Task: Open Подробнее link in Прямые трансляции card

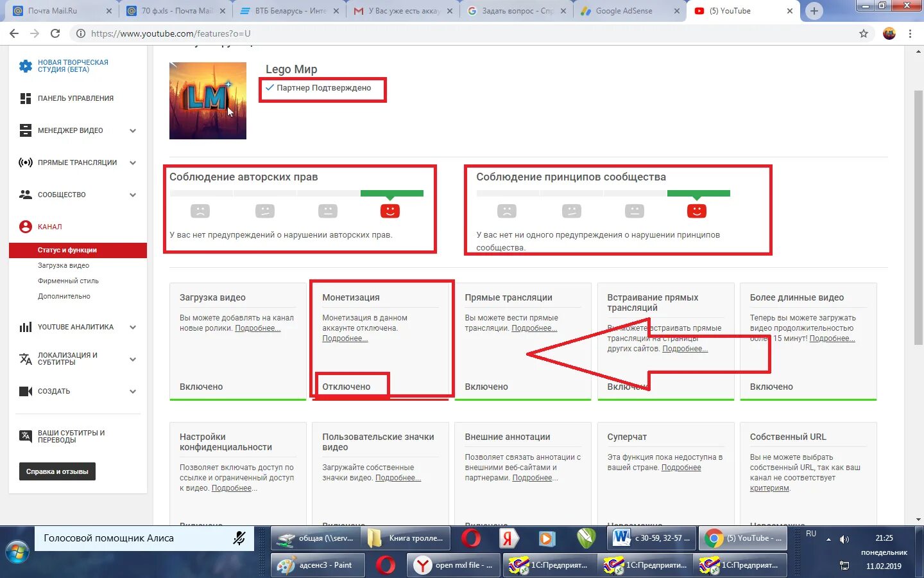Action: tap(534, 328)
